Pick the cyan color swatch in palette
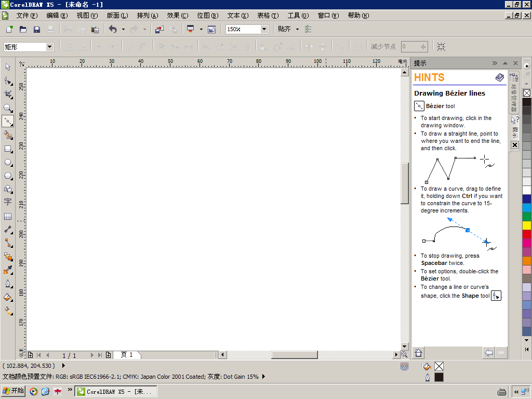Screen dimensions: 532x399 527,208
